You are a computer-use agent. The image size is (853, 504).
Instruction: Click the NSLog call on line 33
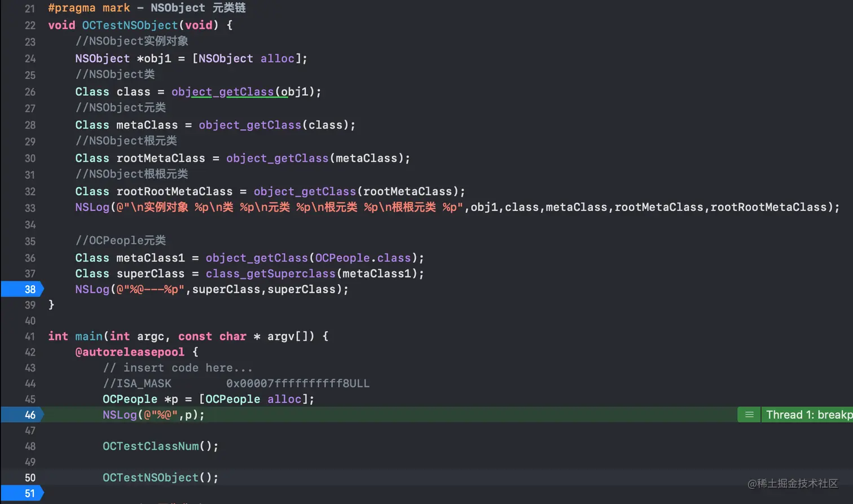[92, 207]
